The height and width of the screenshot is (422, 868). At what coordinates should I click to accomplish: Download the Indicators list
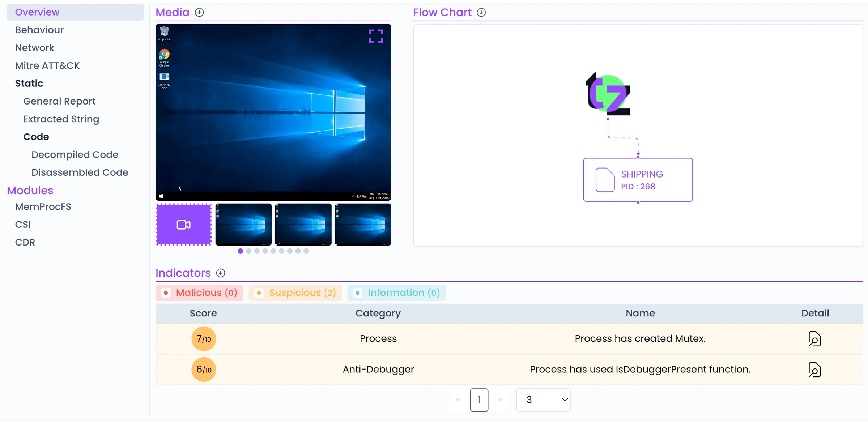[x=220, y=273]
